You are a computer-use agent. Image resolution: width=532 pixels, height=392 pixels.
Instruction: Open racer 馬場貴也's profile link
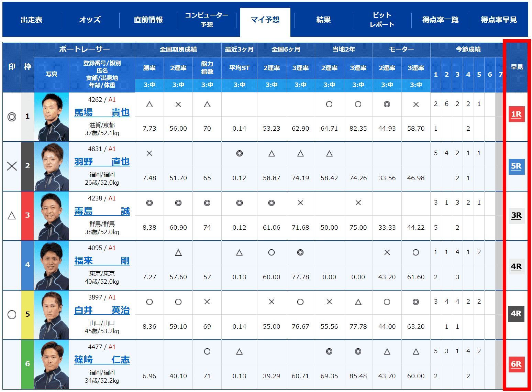[x=102, y=112]
